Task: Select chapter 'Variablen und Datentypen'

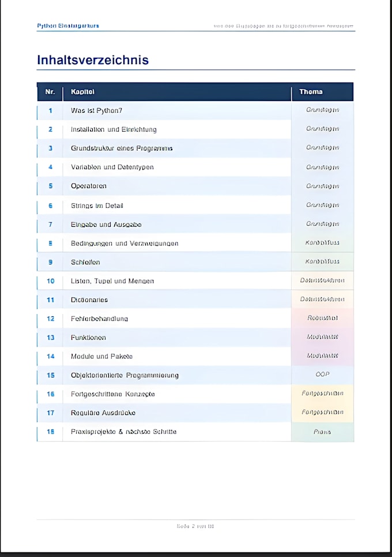Action: click(x=112, y=167)
